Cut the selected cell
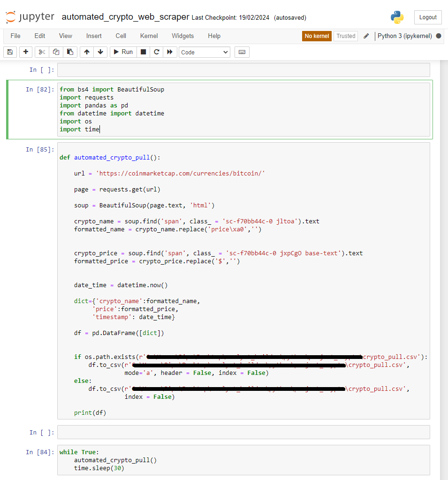This screenshot has height=480, width=448. coord(42,52)
